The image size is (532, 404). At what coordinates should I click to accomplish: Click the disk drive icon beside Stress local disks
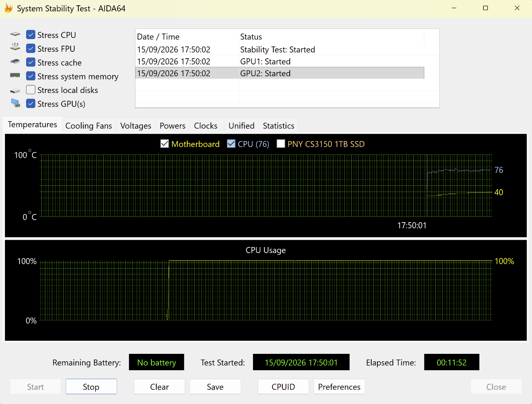pyautogui.click(x=15, y=91)
